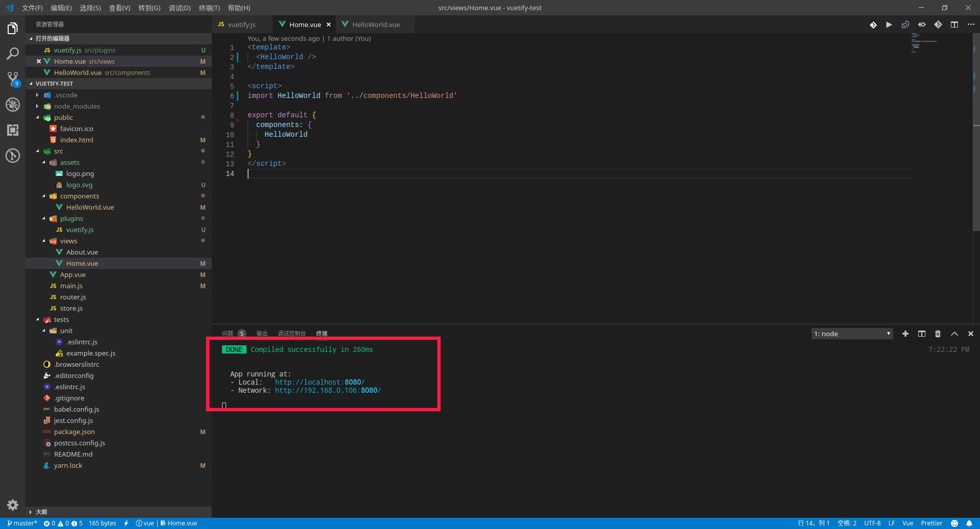Image resolution: width=980 pixels, height=529 pixels.
Task: Open the GitLens icon in activity bar
Action: point(13,156)
